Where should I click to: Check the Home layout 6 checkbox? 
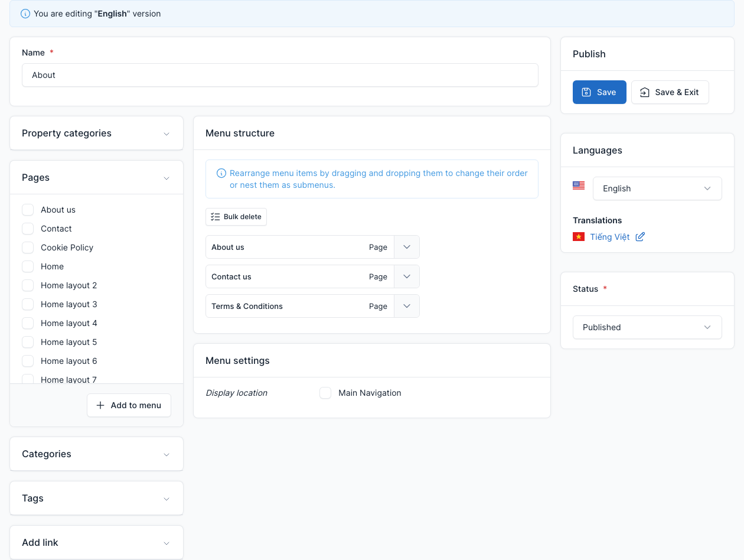pyautogui.click(x=28, y=361)
